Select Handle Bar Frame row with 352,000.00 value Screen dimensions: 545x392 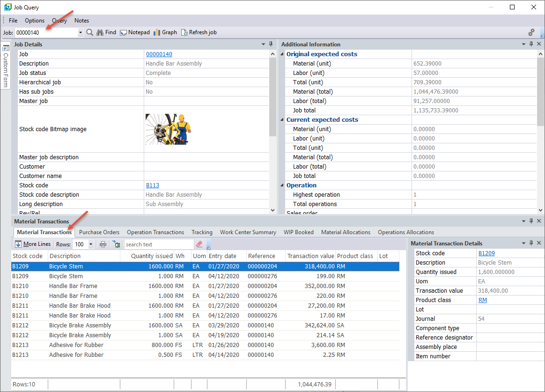[x=205, y=286]
